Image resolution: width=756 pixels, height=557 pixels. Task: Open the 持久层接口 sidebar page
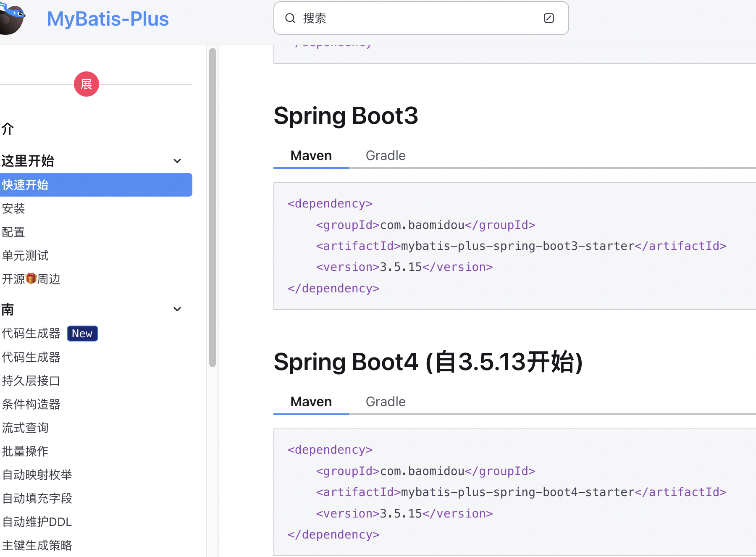tap(31, 381)
